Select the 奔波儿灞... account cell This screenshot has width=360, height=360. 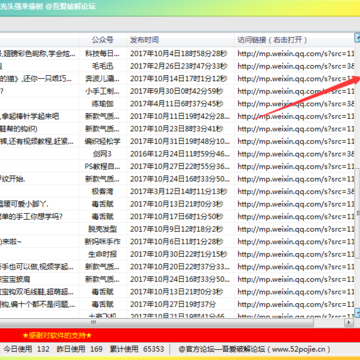(103, 78)
